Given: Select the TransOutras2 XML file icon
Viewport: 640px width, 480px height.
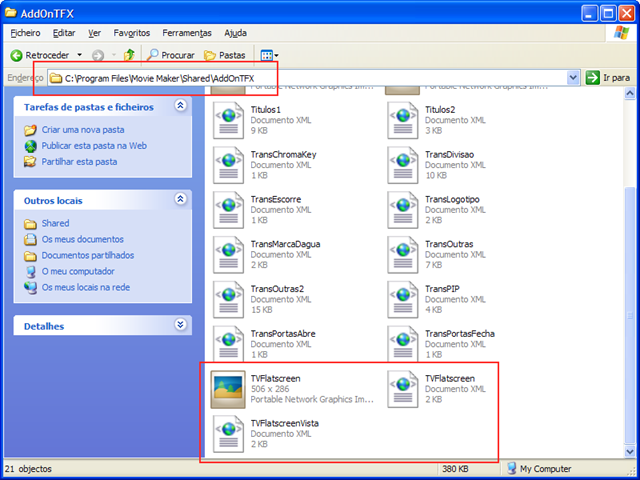Looking at the screenshot, I should 229,300.
